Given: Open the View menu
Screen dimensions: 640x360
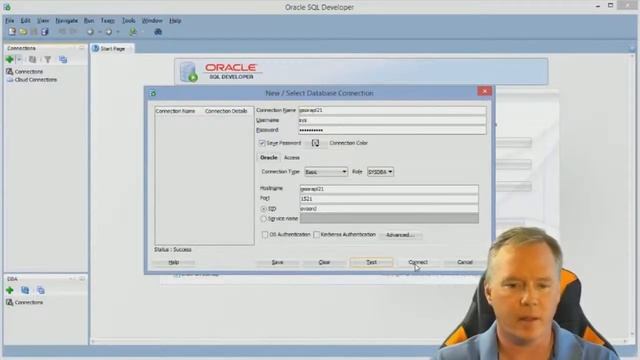Looking at the screenshot, I should click(x=43, y=20).
